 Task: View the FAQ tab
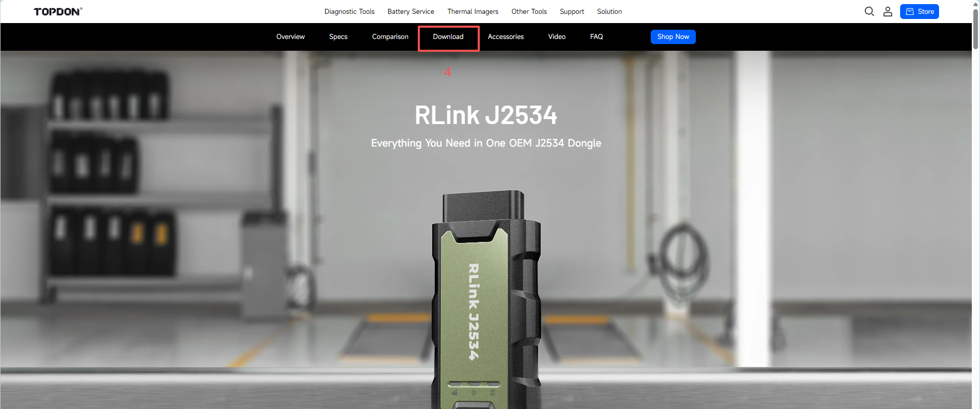coord(596,37)
